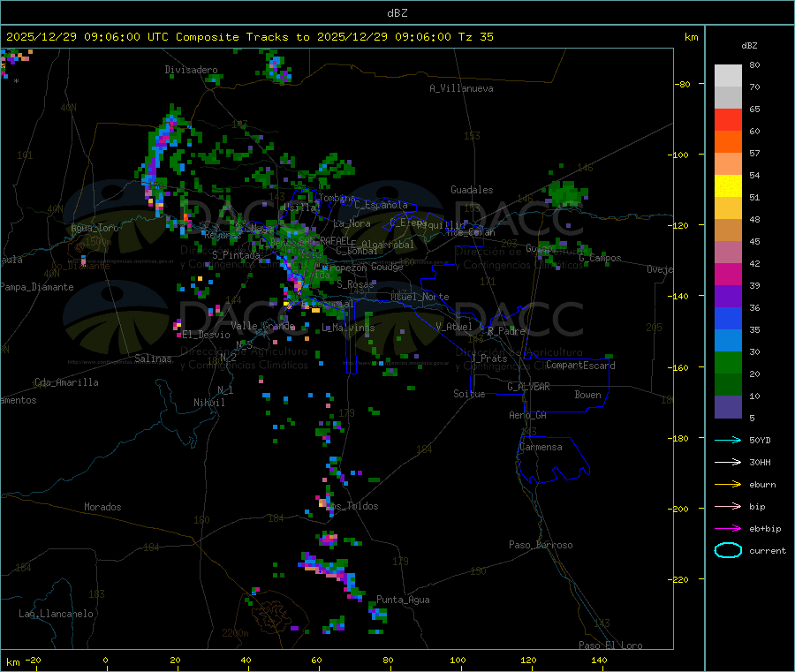Click the 'A_Villanueva' map label
The height and width of the screenshot is (672, 795).
coord(461,88)
